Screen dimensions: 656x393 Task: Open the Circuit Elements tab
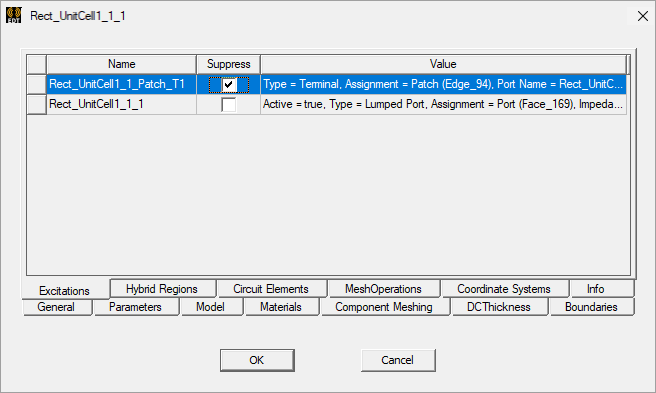click(x=271, y=289)
